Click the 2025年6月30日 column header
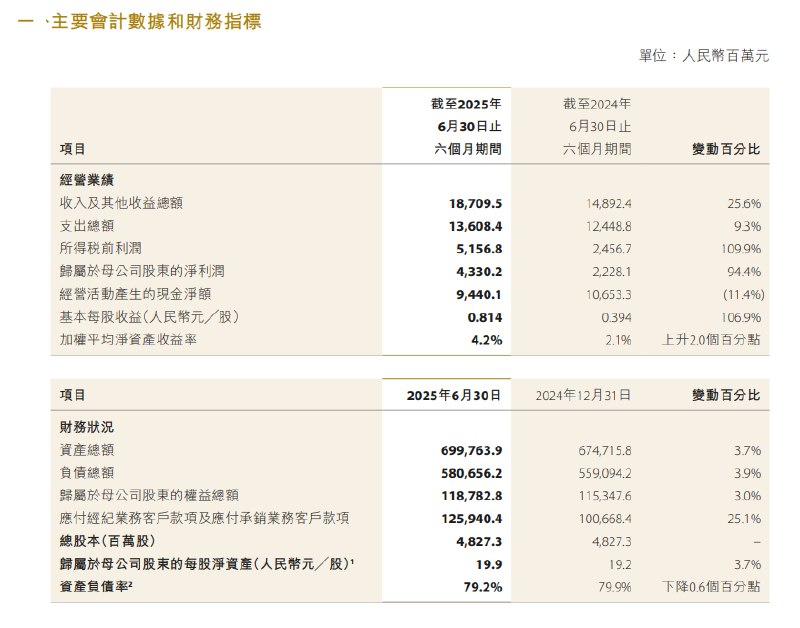 [454, 395]
